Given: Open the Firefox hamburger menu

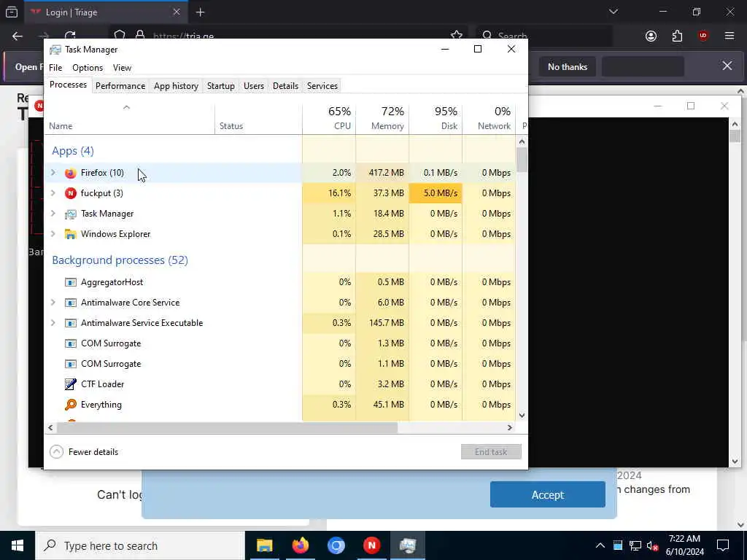Looking at the screenshot, I should pos(729,36).
